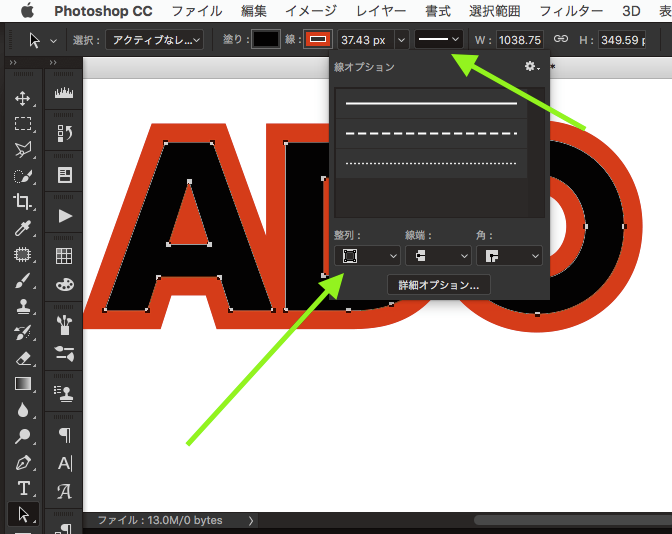Open the 選択範囲 menu
The height and width of the screenshot is (534, 672).
point(495,11)
